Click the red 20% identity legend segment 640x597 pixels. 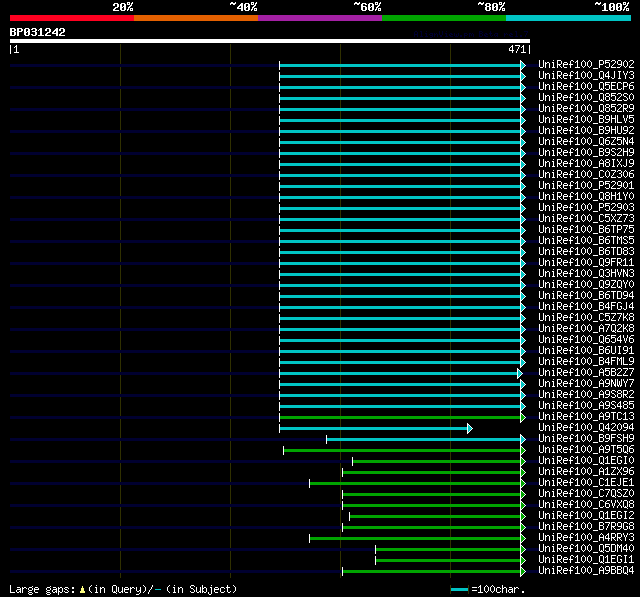(x=72, y=18)
